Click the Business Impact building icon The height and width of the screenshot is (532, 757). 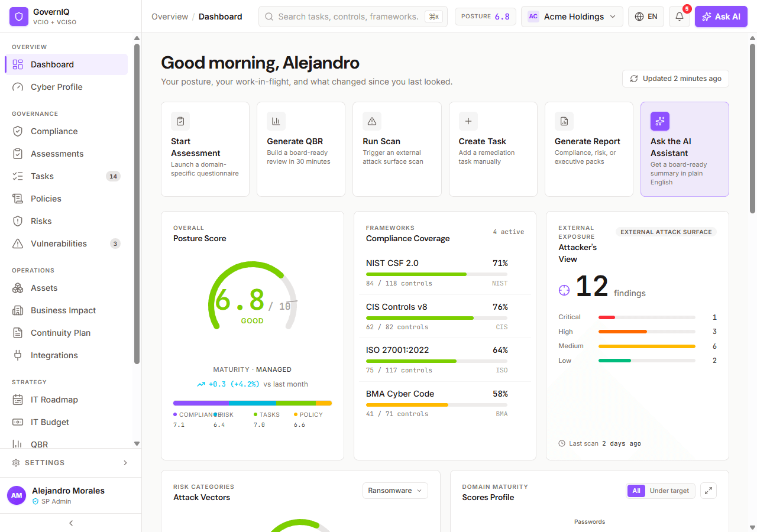(x=18, y=310)
